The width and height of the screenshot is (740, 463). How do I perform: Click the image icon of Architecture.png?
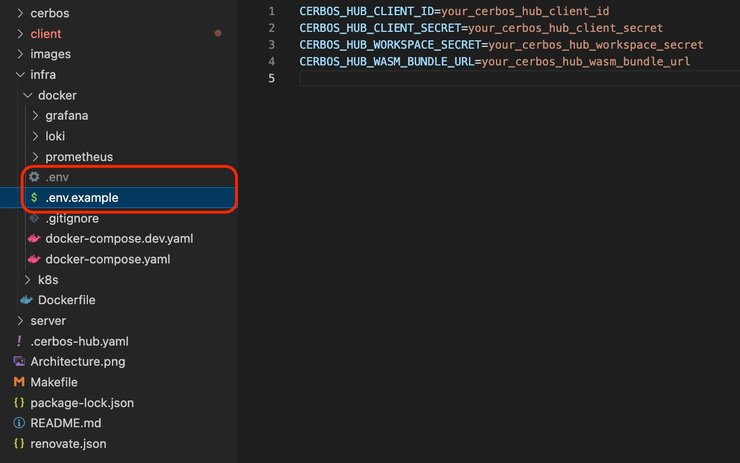(19, 362)
